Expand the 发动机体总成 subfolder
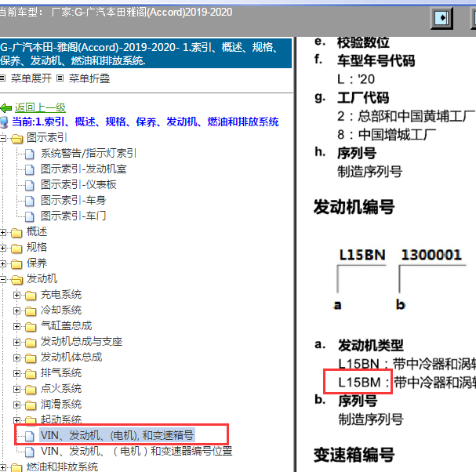 pos(17,358)
